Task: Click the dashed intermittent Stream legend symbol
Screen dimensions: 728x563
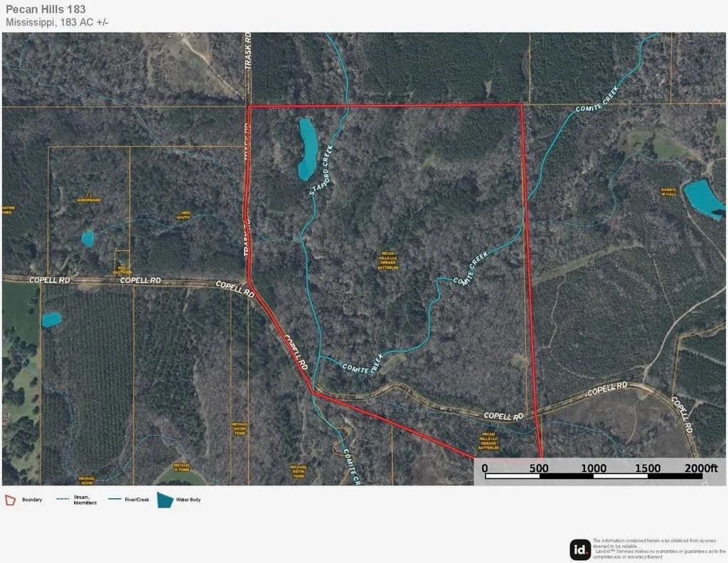Action: click(x=63, y=500)
